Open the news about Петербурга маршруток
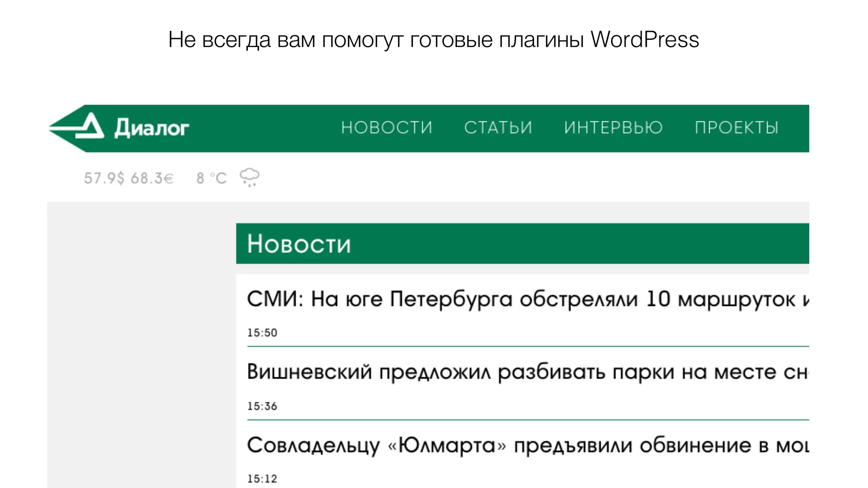The height and width of the screenshot is (488, 868). coord(528,299)
